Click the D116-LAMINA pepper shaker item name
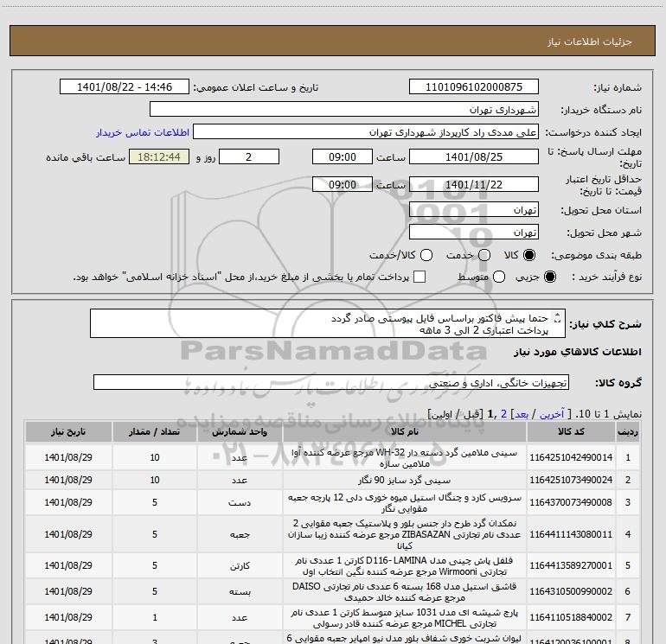Screen dimensions: 666x644 (405, 566)
